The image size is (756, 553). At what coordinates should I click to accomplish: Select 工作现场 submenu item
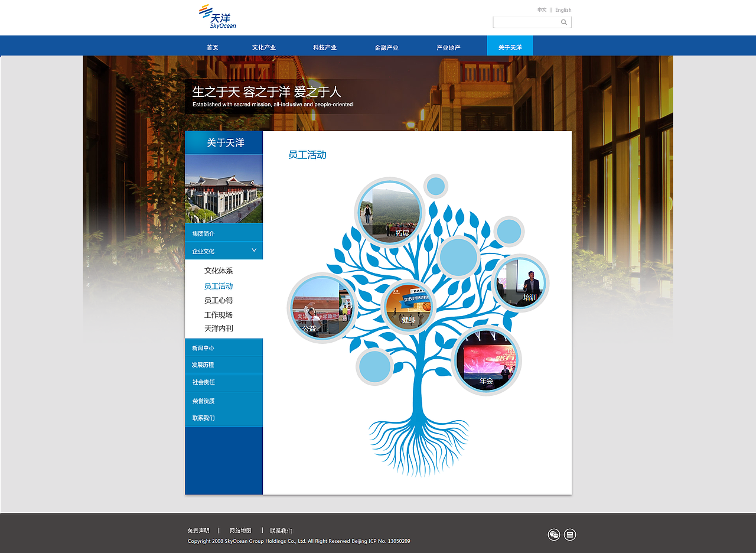click(219, 315)
